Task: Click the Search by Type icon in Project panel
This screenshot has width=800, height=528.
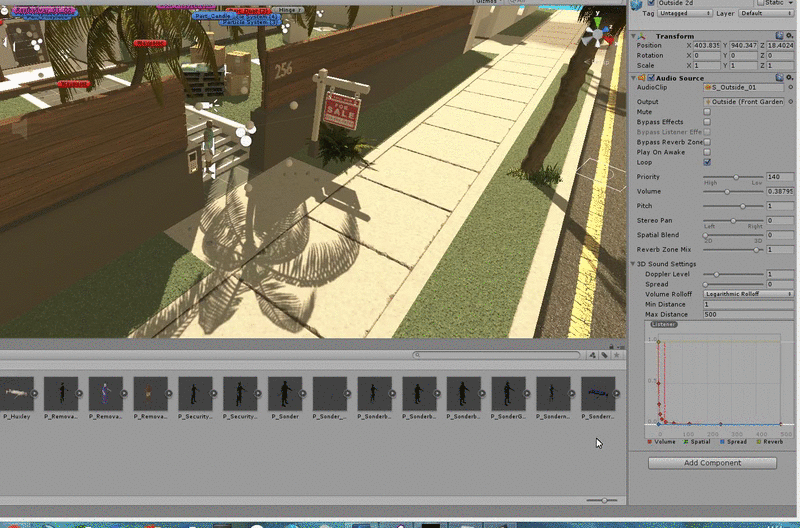Action: [592, 355]
